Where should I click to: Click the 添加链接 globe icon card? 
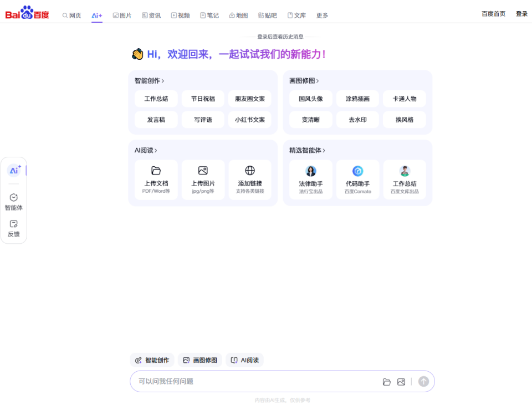pyautogui.click(x=250, y=180)
